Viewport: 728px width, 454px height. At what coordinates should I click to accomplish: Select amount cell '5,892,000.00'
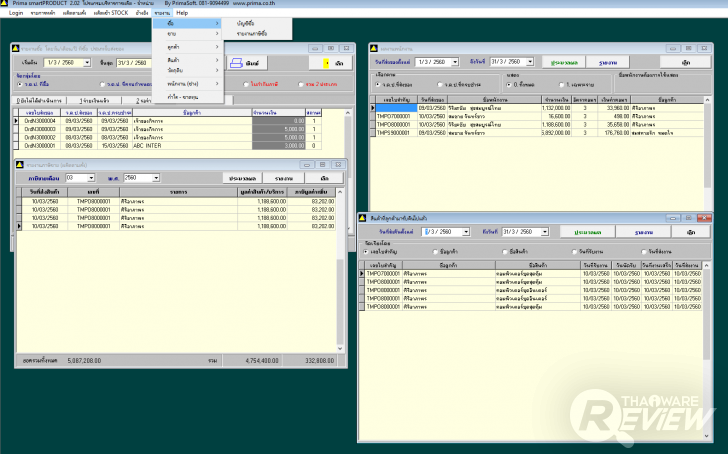[x=556, y=133]
